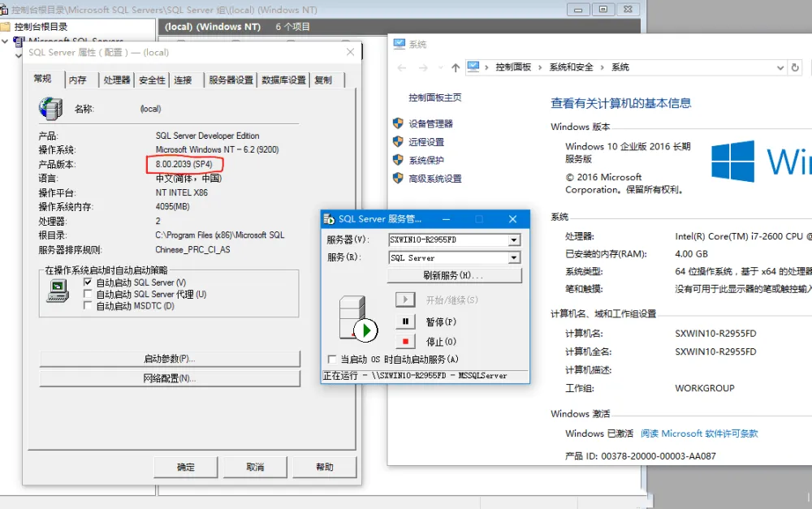Click the running server icon with green arrow
The width and height of the screenshot is (812, 509).
tap(355, 321)
